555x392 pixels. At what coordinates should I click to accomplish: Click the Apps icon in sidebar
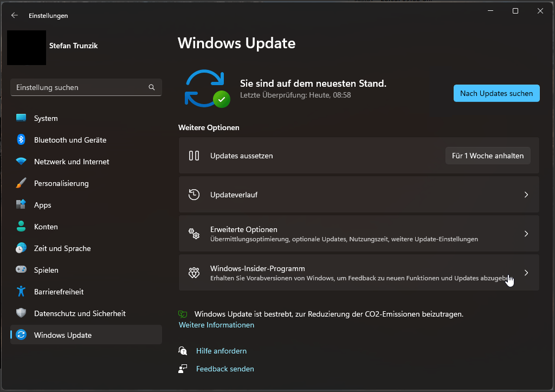[21, 205]
